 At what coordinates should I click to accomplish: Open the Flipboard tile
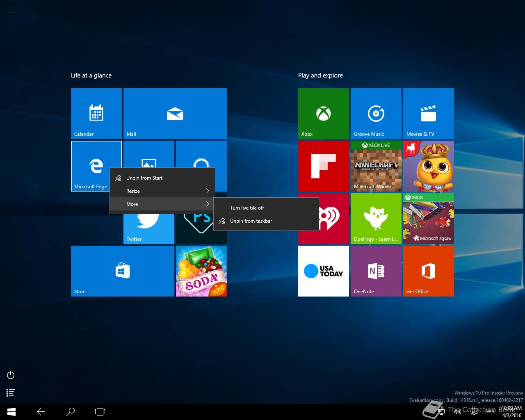click(x=324, y=166)
